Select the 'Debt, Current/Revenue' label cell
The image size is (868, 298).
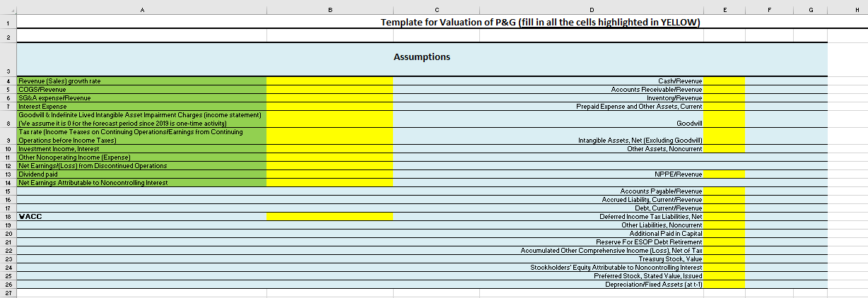click(x=592, y=208)
